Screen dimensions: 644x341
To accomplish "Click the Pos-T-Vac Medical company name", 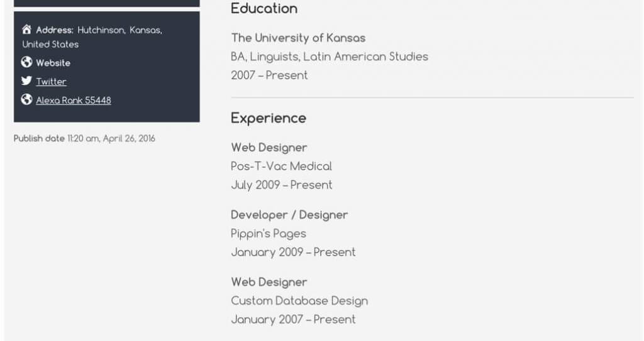I will pos(281,166).
